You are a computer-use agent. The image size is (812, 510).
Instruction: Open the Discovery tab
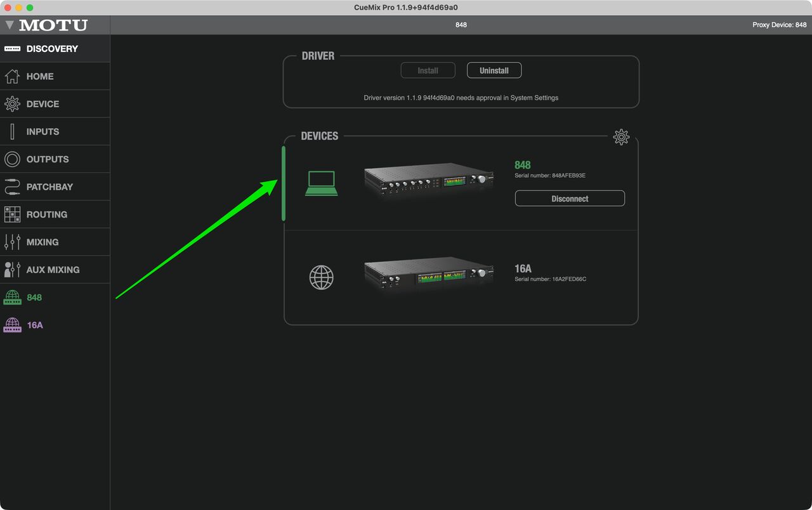point(55,49)
